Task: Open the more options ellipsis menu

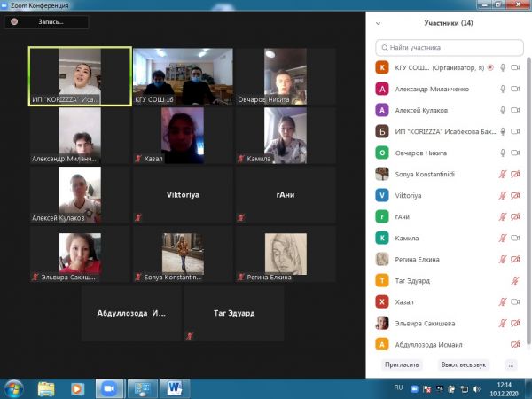Action: (x=510, y=364)
